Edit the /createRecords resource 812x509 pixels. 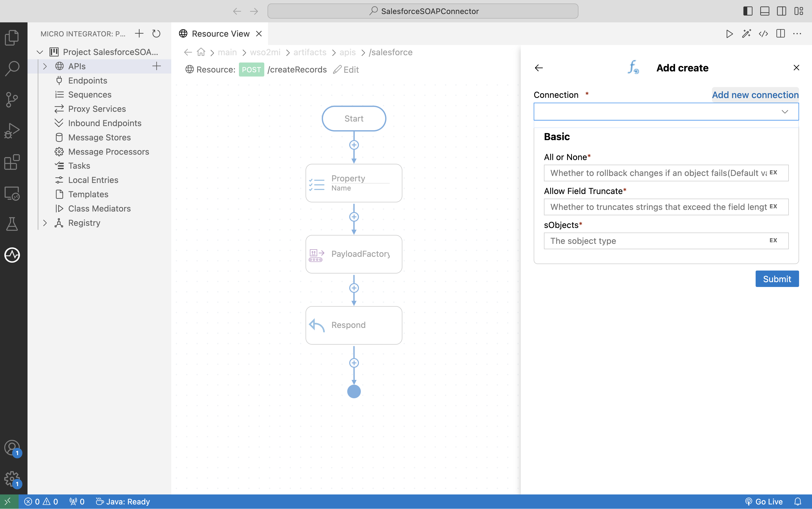click(346, 69)
